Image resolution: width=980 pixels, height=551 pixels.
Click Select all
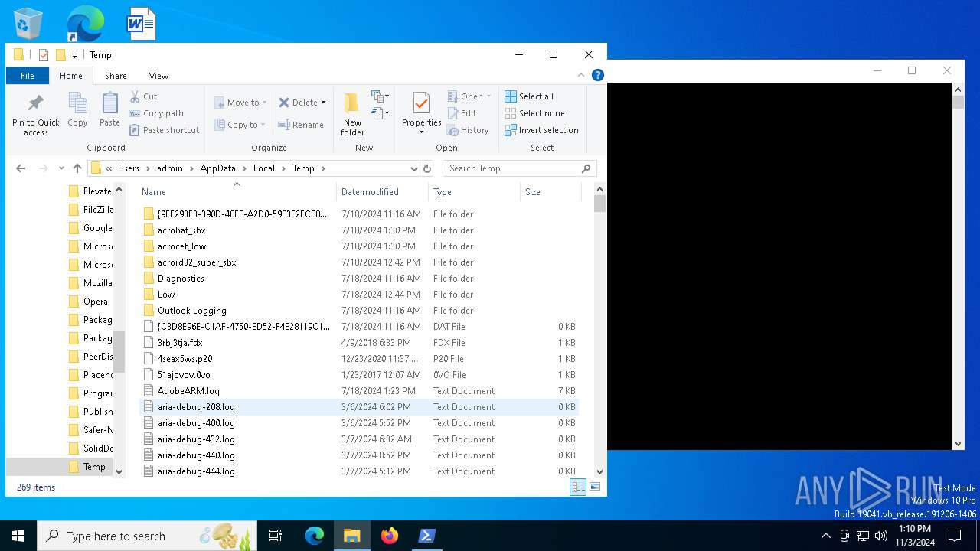[529, 96]
